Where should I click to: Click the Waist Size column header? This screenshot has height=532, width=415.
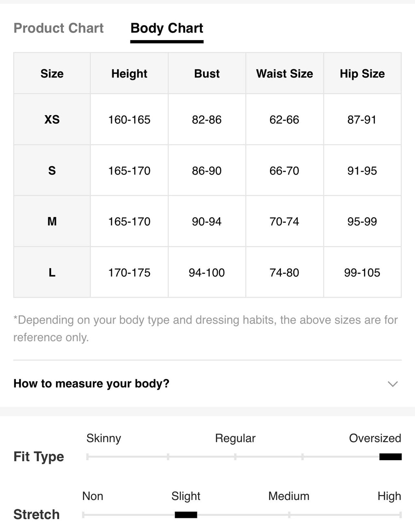[x=285, y=73]
